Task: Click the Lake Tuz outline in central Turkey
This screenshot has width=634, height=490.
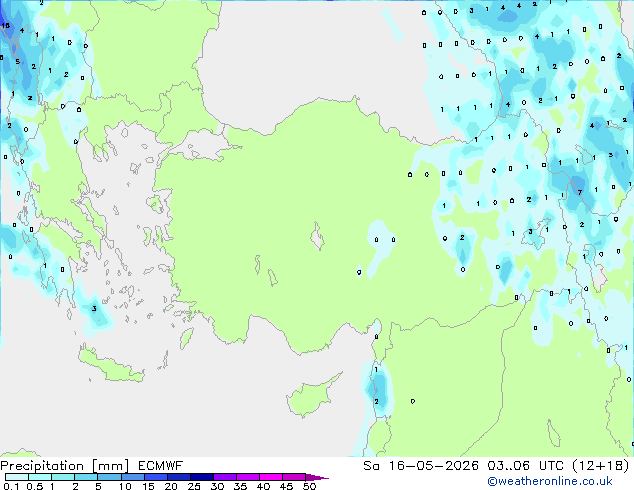Action: (x=317, y=236)
